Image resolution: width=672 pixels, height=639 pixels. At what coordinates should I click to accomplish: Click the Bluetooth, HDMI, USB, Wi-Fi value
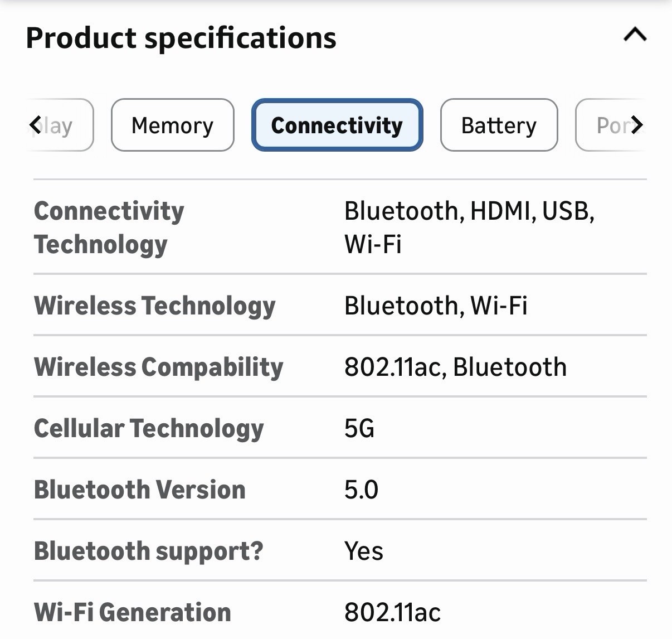point(469,227)
